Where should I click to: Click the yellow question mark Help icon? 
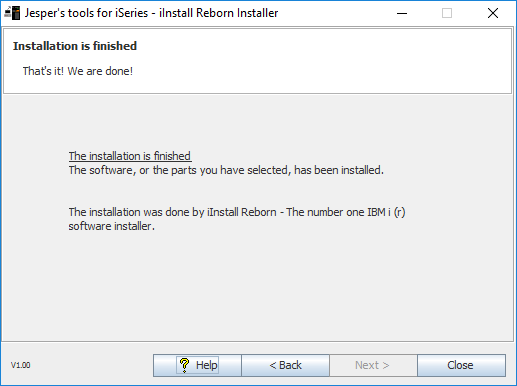[184, 365]
